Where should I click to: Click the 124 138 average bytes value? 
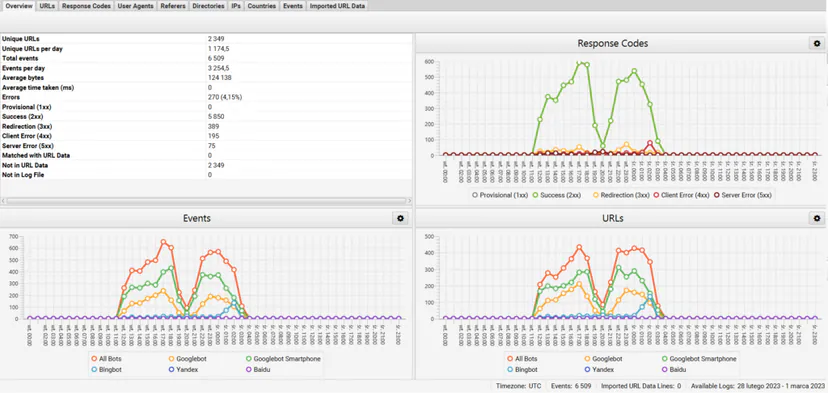coord(220,78)
